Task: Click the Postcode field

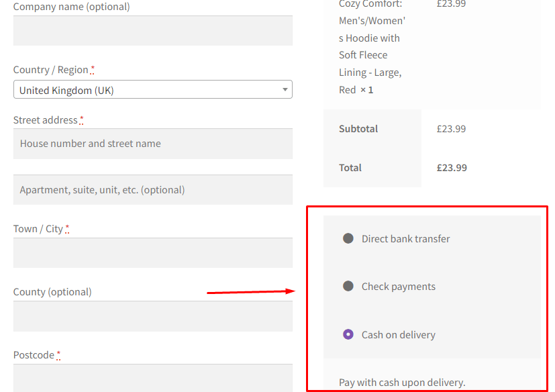Action: [152, 377]
